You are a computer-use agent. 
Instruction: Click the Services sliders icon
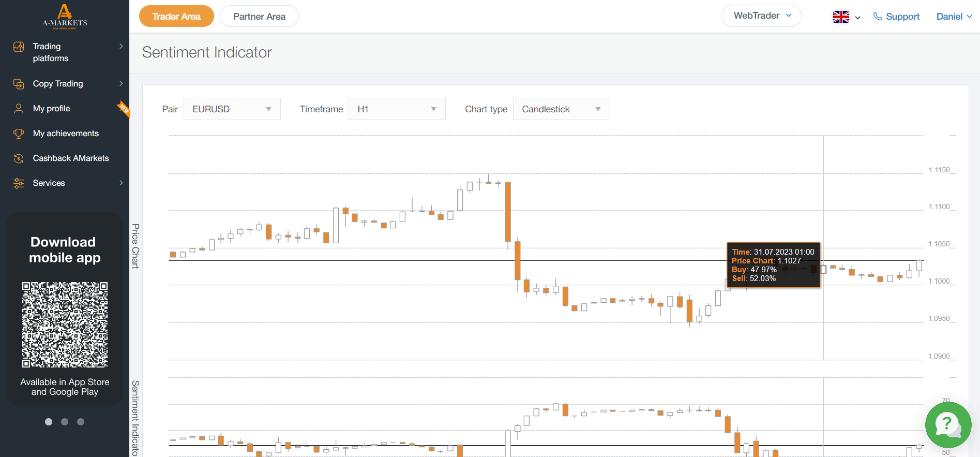click(x=19, y=183)
